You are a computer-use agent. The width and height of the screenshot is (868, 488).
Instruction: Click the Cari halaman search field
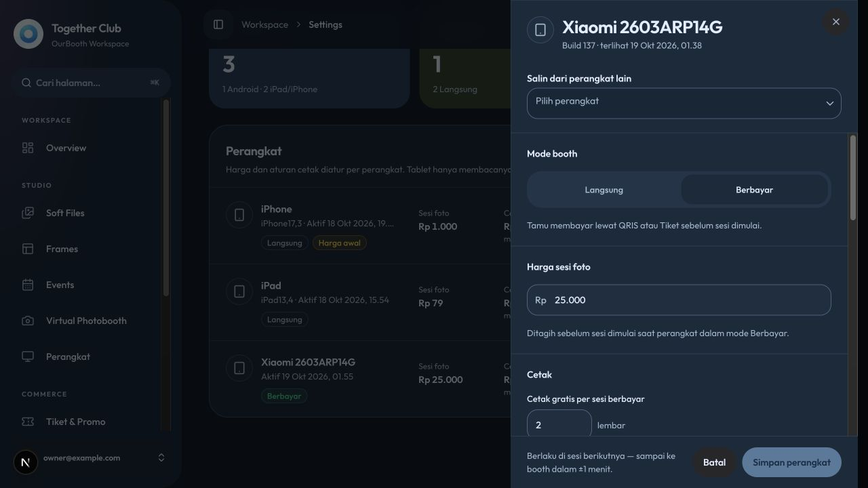click(92, 83)
